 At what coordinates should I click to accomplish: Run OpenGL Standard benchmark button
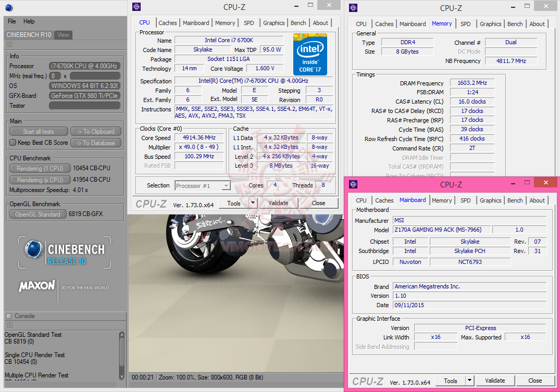38,214
